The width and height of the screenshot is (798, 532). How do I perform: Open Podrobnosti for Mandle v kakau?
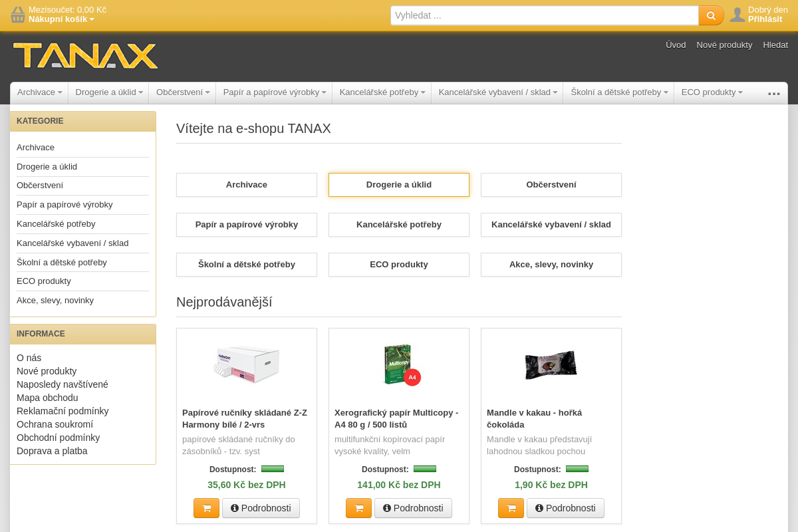click(x=565, y=508)
